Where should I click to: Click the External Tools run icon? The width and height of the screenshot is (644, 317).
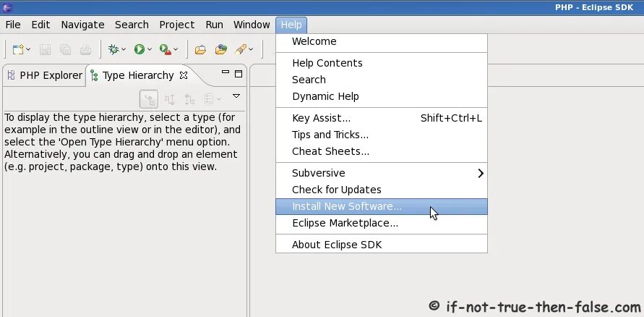coord(166,49)
